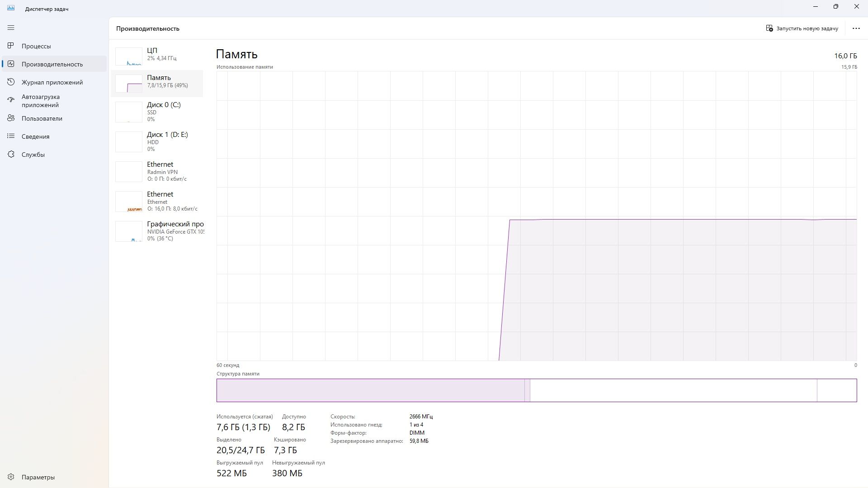Click the Task Manager title bar icon
The image size is (868, 488).
(x=11, y=8)
